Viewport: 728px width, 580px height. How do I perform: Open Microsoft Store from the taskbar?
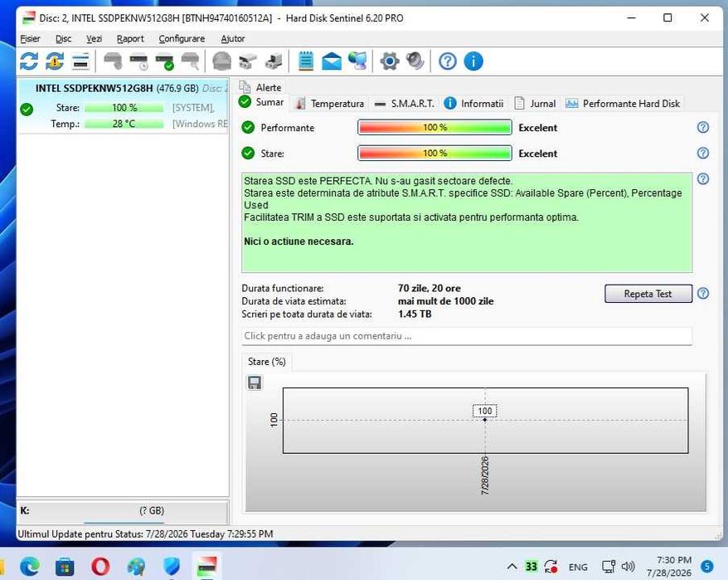(x=65, y=567)
